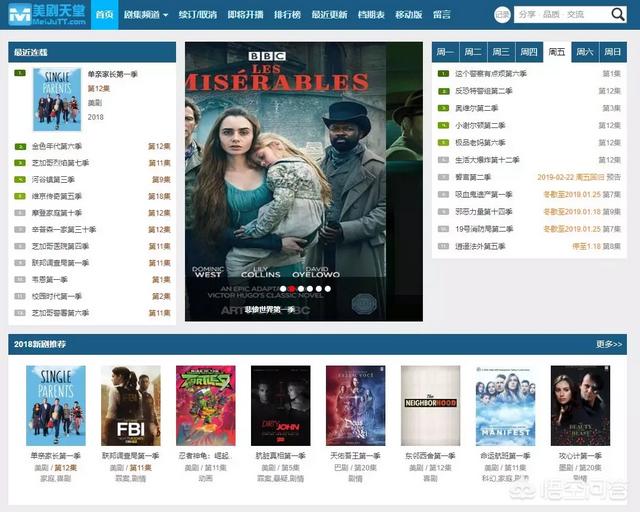Open the 天佑吾王第一季 poster thumbnail

[356, 405]
